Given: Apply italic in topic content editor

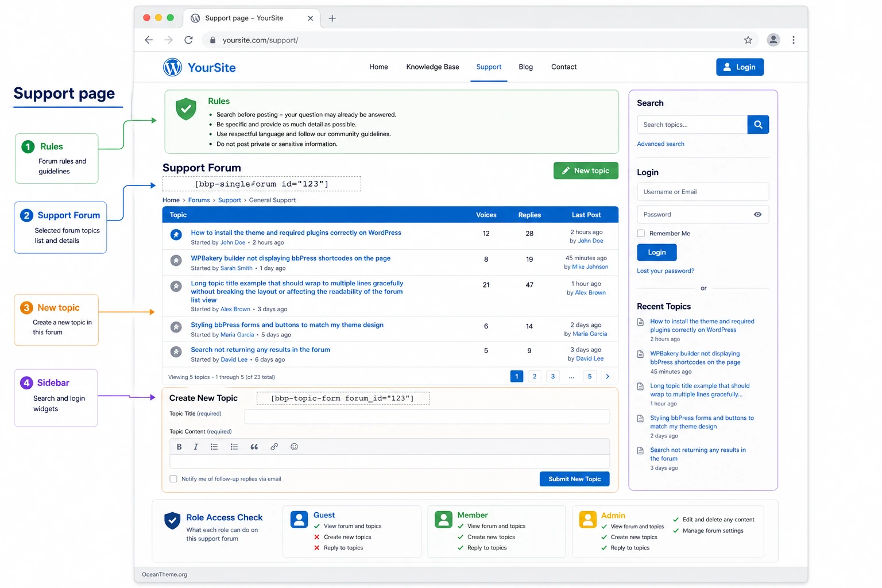Looking at the screenshot, I should (x=196, y=447).
